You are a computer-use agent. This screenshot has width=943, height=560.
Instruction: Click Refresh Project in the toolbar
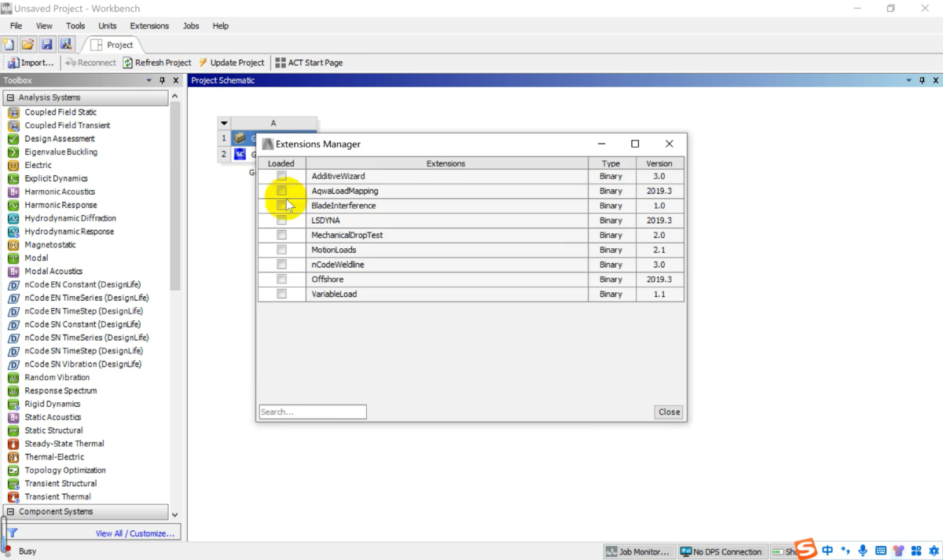[157, 63]
